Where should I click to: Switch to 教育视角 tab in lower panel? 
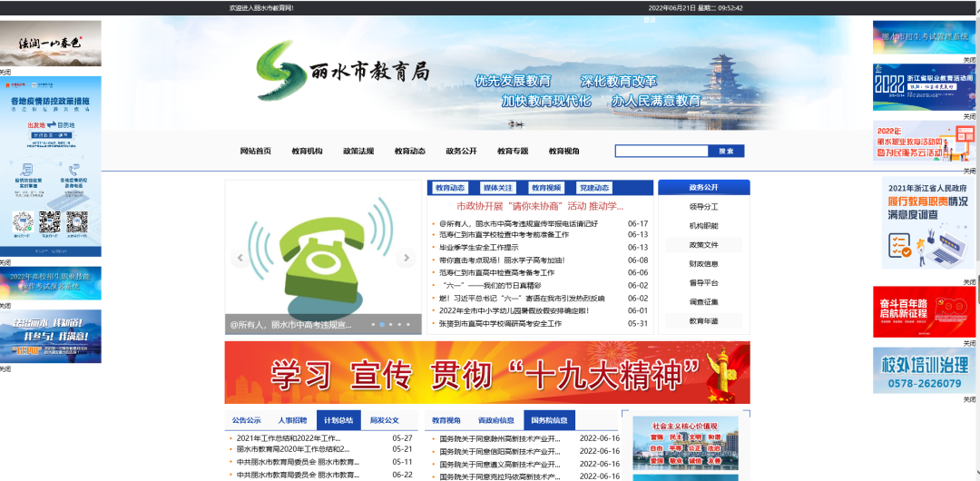point(446,420)
